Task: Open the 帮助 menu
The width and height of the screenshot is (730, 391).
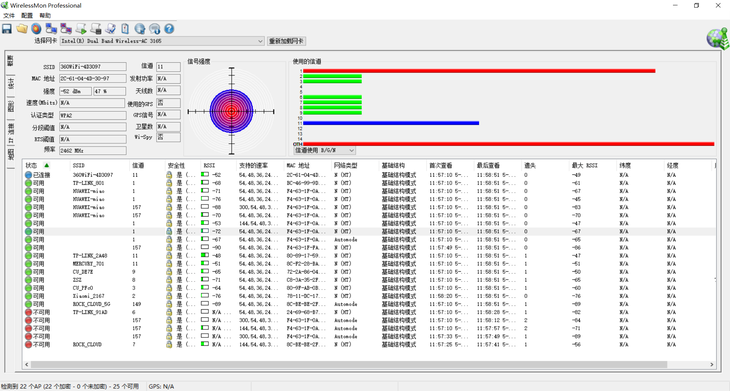Action: tap(45, 15)
